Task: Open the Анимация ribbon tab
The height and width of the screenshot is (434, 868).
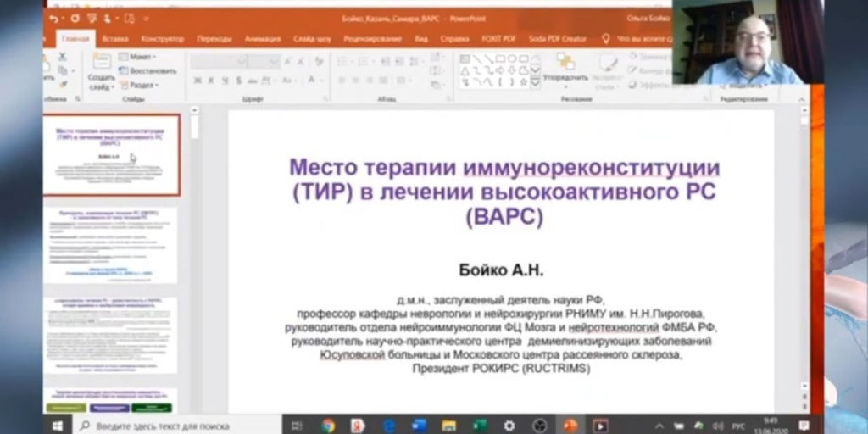Action: (262, 39)
